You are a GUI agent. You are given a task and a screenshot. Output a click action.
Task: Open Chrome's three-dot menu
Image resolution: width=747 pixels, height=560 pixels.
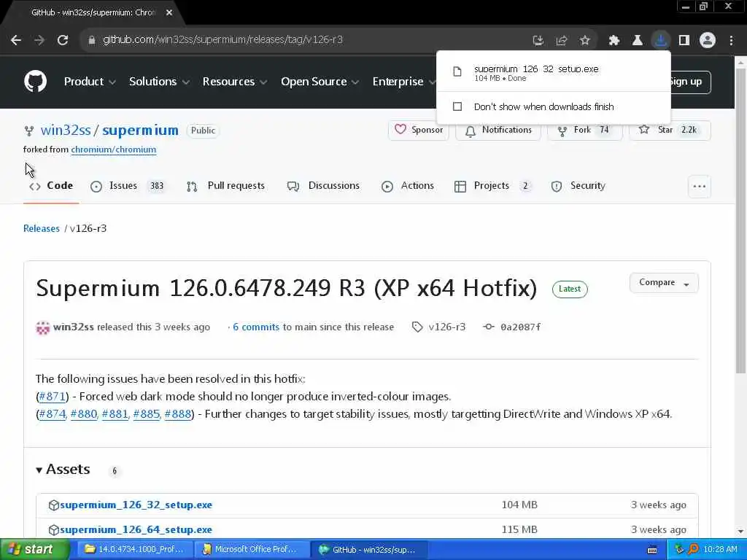(731, 41)
